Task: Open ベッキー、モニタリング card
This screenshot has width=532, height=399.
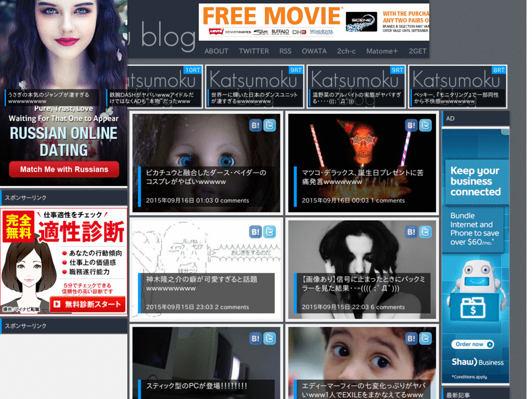Action: 457,87
